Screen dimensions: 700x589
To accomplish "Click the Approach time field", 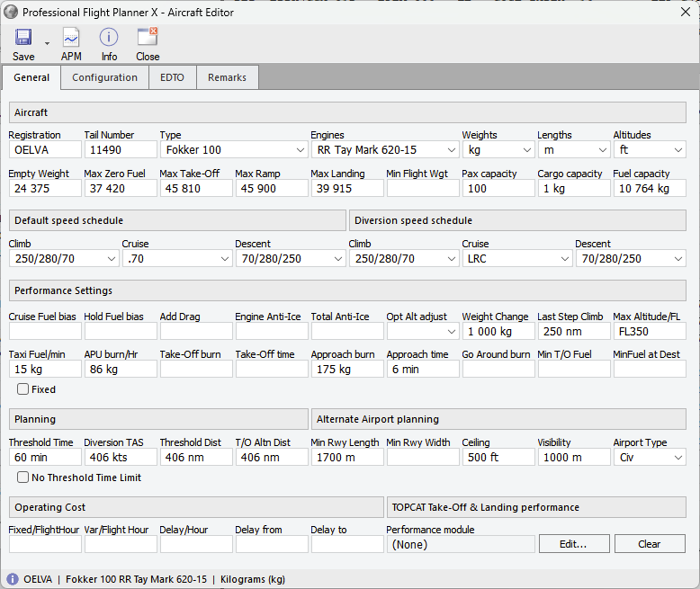I will coord(423,370).
